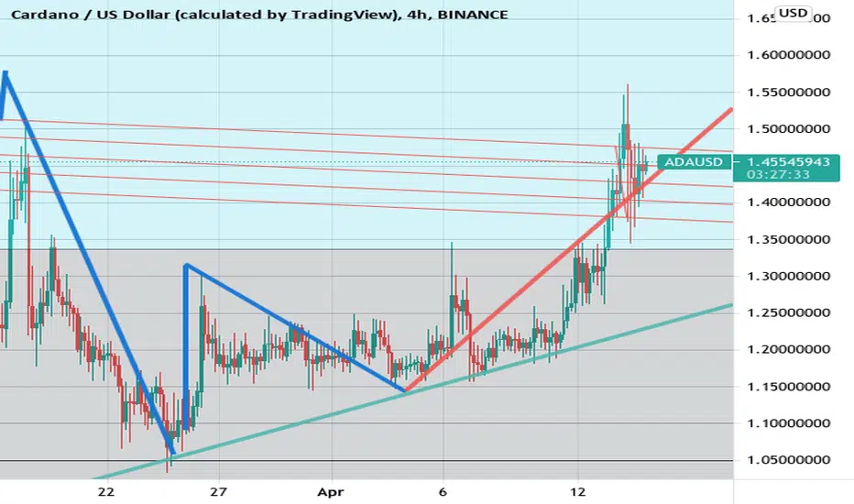Viewport: 854px width, 504px height.
Task: Click the 1.20000000 price axis label
Action: coord(789,349)
